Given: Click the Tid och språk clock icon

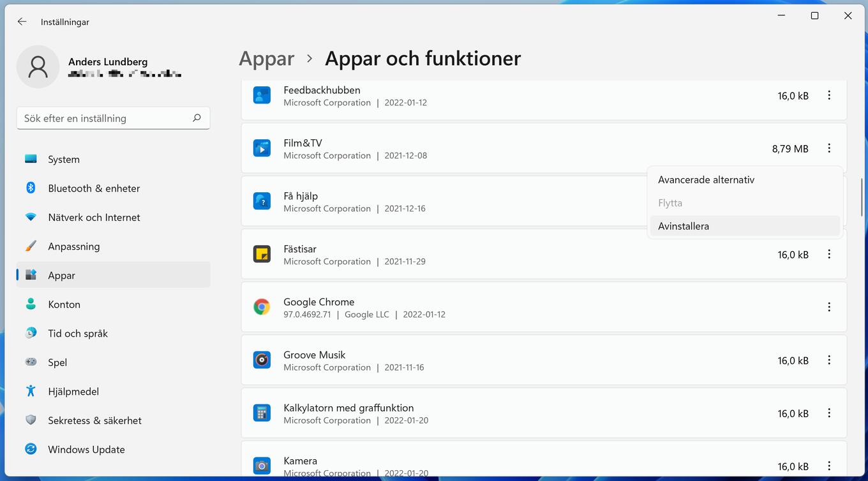Looking at the screenshot, I should pyautogui.click(x=31, y=333).
